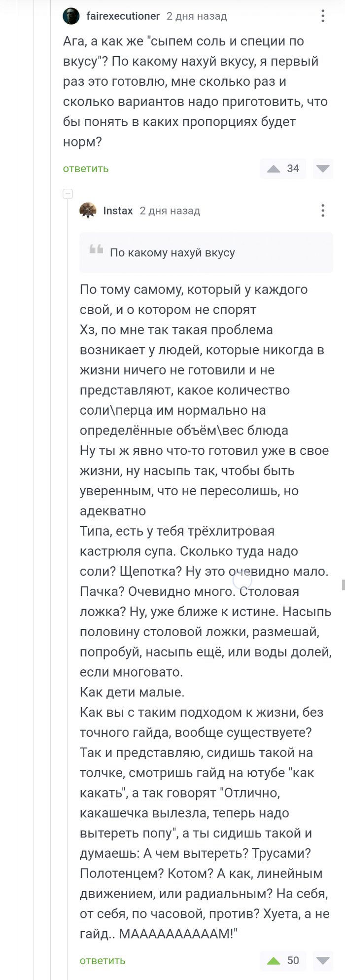Open three-dot menu on Instax comment
The image size is (345, 980).
323,211
